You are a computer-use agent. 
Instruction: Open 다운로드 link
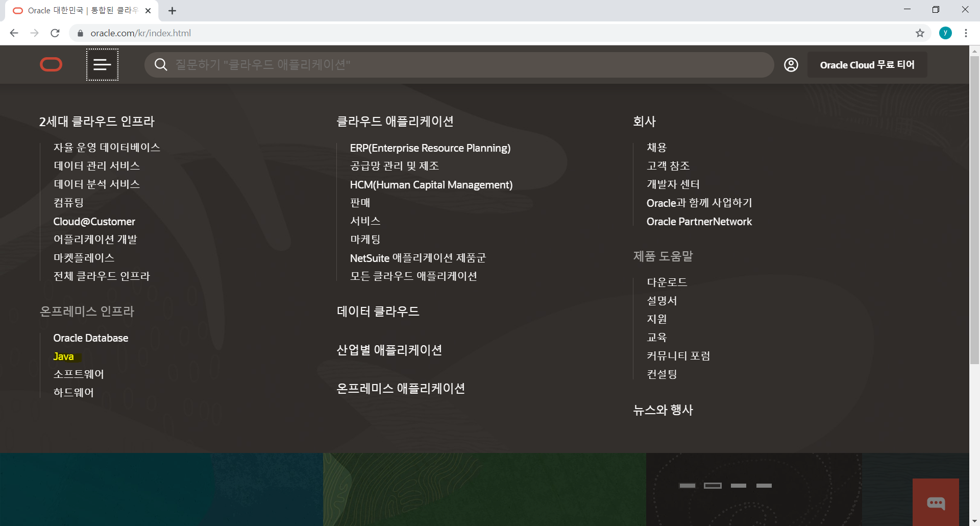tap(667, 282)
